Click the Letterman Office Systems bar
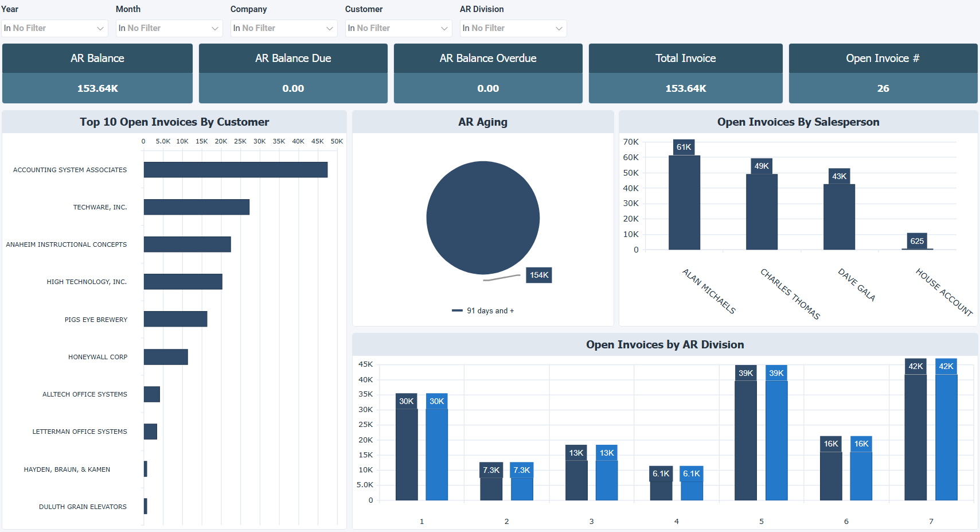 pyautogui.click(x=150, y=432)
